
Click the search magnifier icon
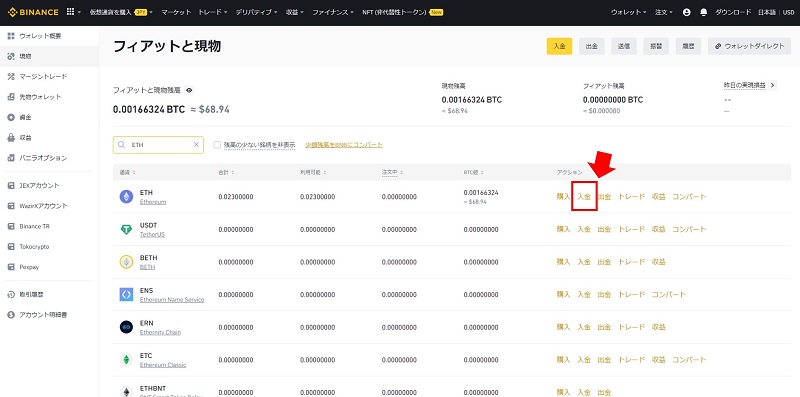coord(121,145)
